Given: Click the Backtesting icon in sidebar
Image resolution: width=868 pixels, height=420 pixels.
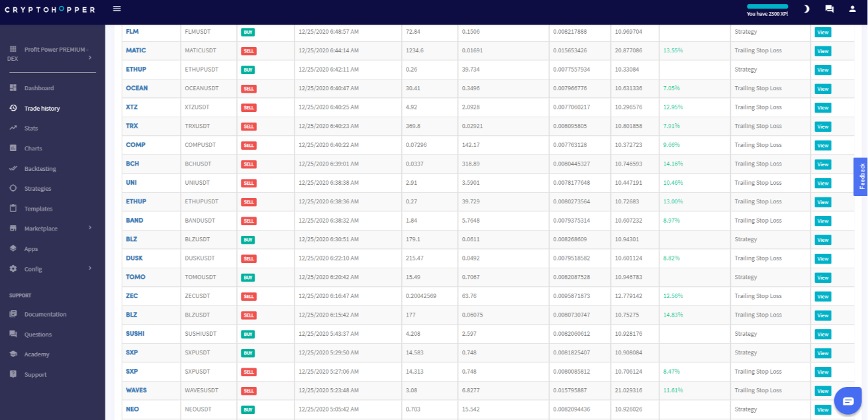Looking at the screenshot, I should [x=13, y=168].
